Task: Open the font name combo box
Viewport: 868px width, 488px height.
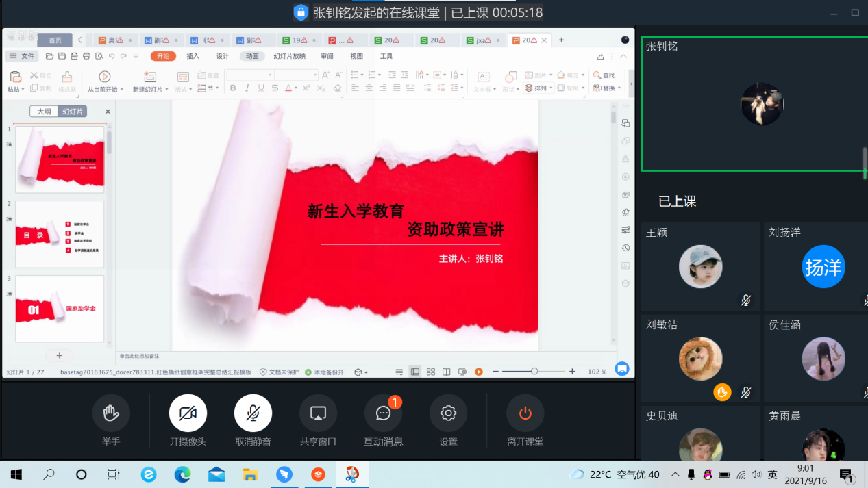Action: point(250,75)
